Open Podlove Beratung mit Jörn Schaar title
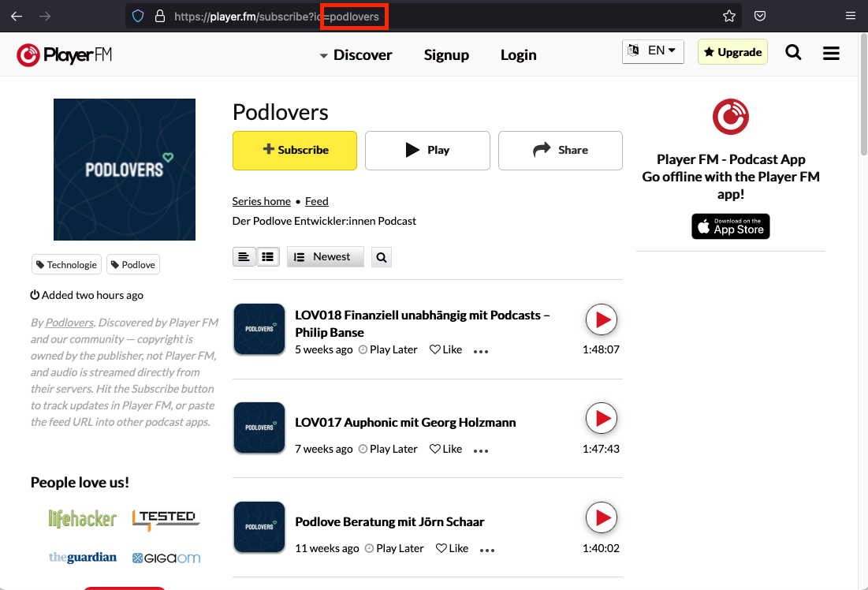This screenshot has height=590, width=868. pyautogui.click(x=389, y=522)
